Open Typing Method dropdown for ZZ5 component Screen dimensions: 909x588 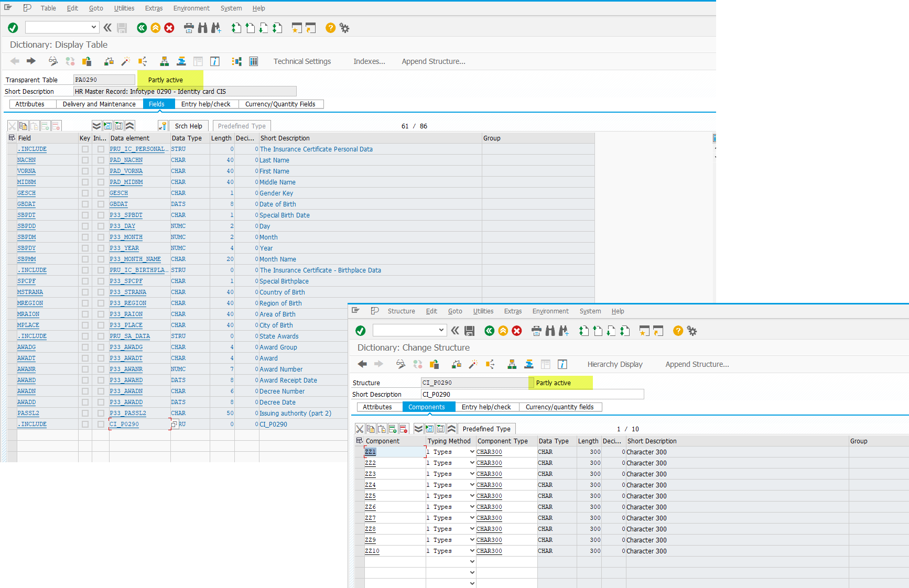pos(472,496)
